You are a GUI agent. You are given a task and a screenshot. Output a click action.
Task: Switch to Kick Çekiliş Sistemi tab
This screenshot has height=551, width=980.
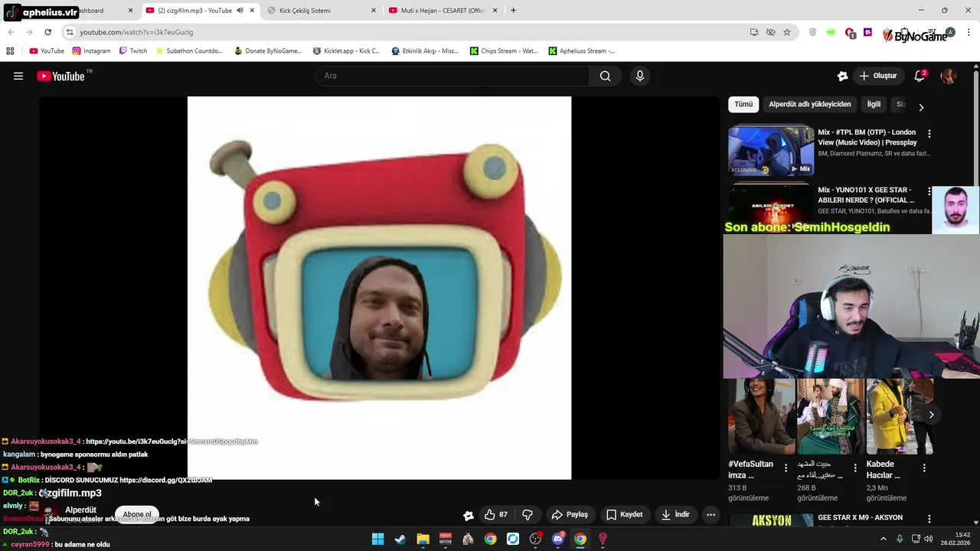pos(322,11)
